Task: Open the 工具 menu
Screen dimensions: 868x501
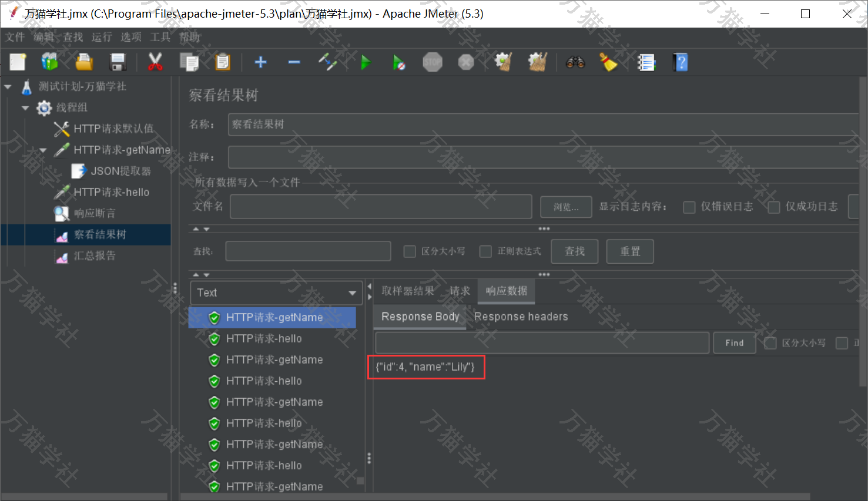Action: [160, 37]
